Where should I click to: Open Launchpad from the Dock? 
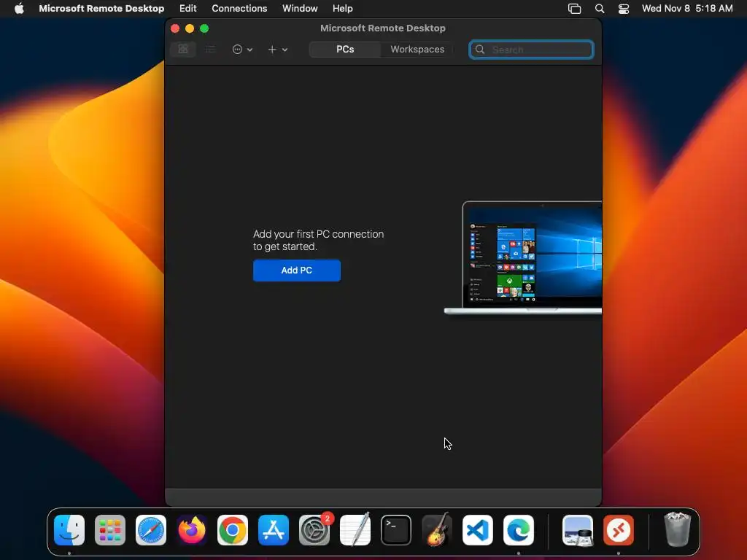point(110,530)
